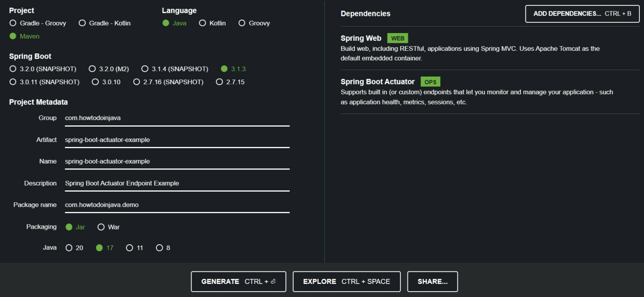Viewport: 644px width, 297px height.
Task: Pick Spring Boot version 3.2.0 (M2)
Action: tap(91, 69)
